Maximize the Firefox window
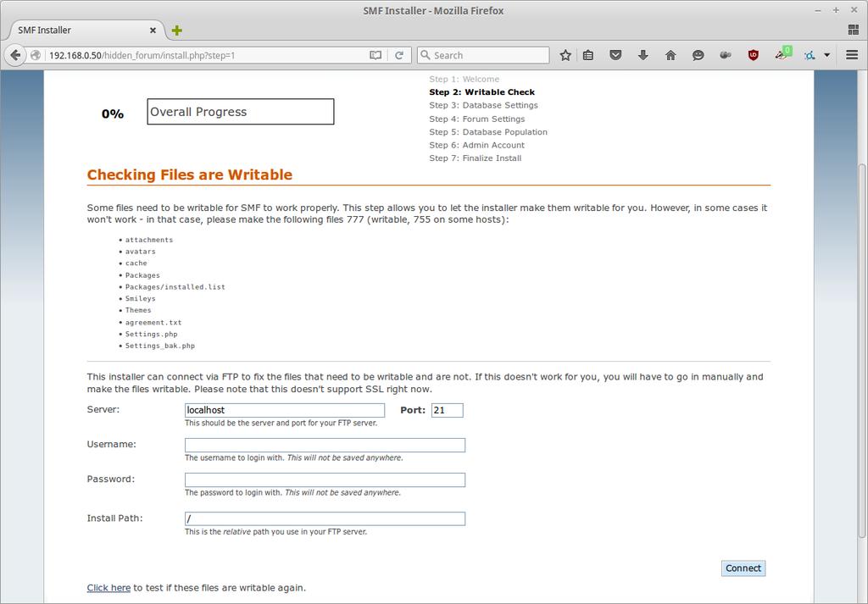 tap(836, 10)
